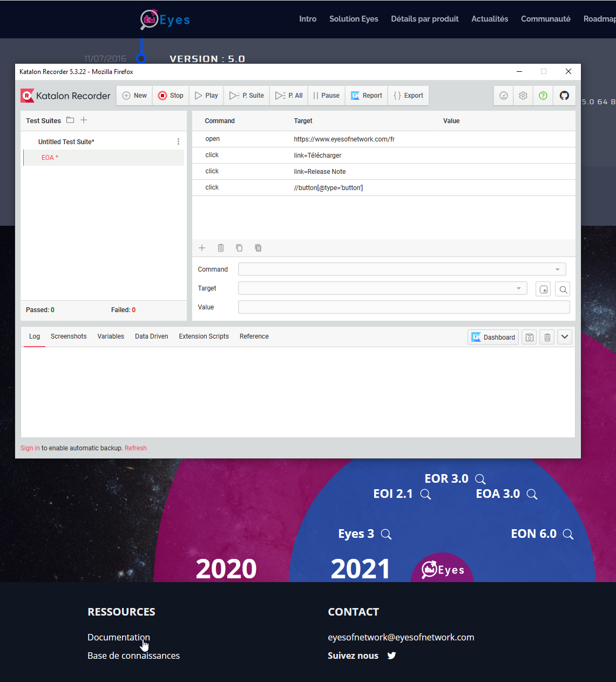
Task: Click the find target magnifier icon
Action: (563, 289)
